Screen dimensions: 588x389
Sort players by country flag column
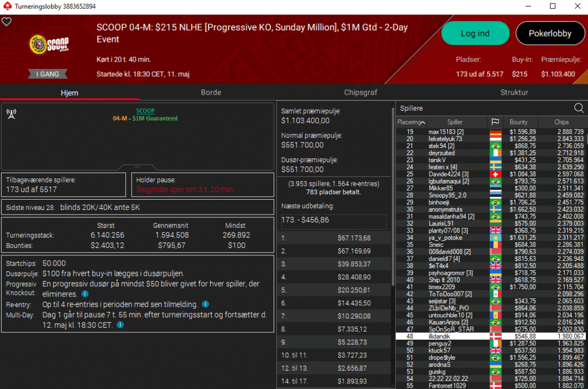coord(495,122)
